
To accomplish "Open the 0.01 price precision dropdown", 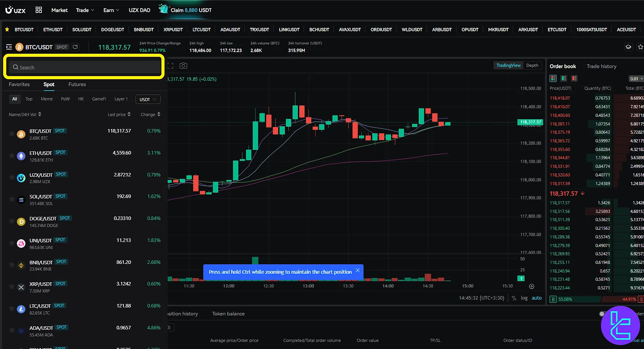I will coord(636,79).
